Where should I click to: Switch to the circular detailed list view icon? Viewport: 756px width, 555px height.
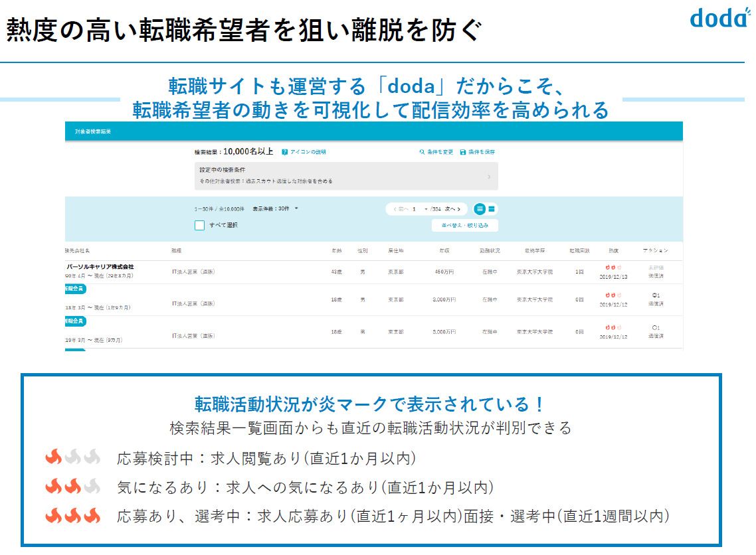coord(479,208)
